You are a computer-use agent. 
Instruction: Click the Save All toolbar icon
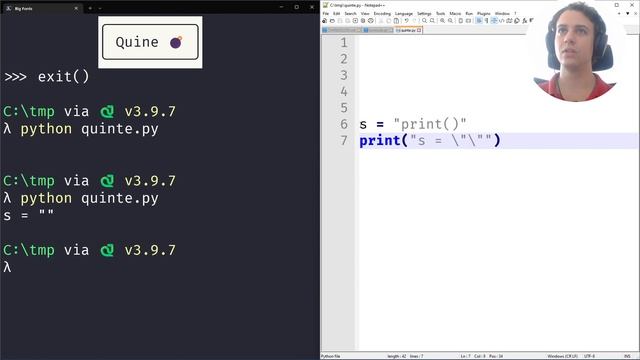point(348,21)
